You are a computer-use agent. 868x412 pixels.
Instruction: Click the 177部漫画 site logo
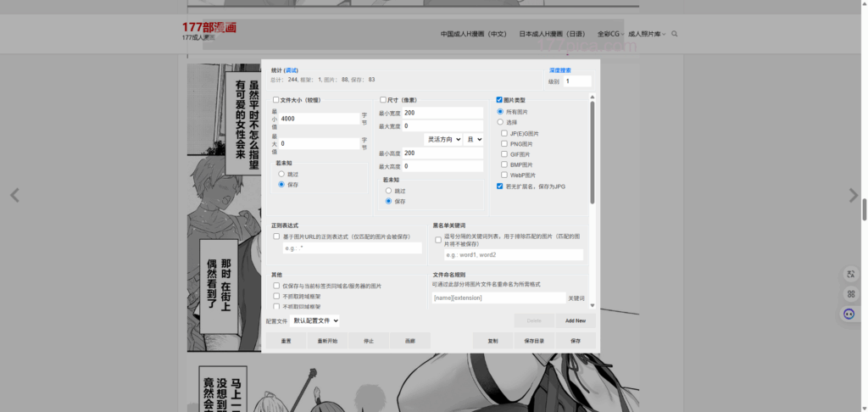point(209,27)
